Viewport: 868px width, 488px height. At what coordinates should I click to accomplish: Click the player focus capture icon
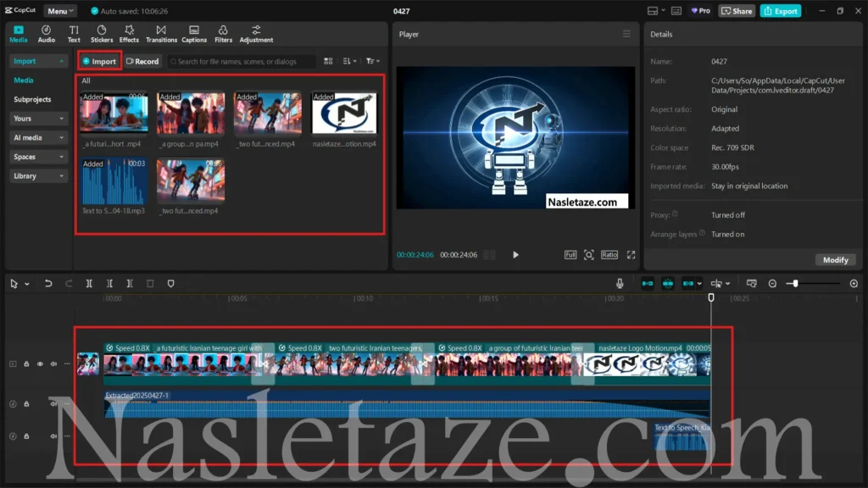pos(589,255)
